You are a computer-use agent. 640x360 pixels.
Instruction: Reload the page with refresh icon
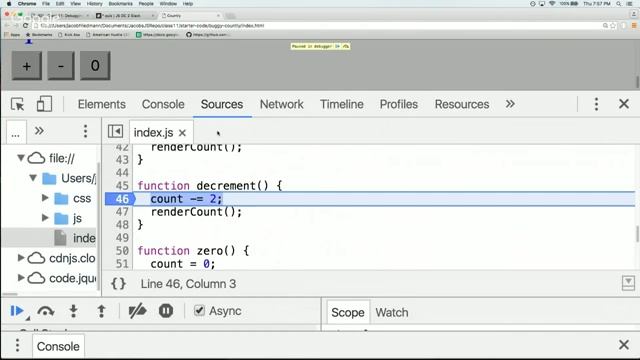(x=25, y=25)
